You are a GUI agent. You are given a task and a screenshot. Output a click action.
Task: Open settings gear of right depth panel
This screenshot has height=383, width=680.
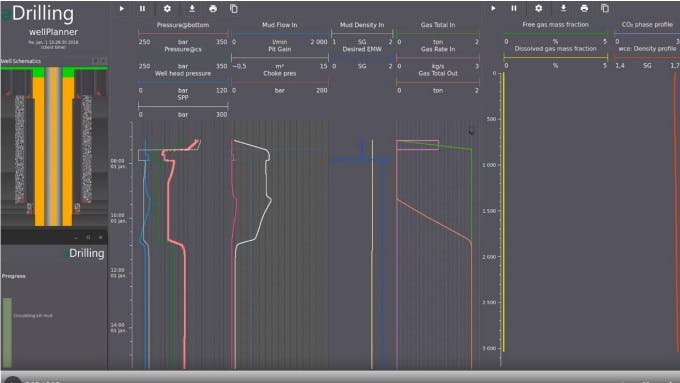(x=539, y=8)
